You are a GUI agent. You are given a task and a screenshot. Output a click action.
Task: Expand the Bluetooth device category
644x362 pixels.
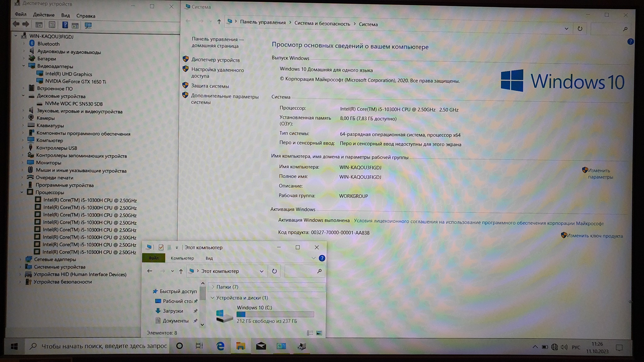[24, 44]
